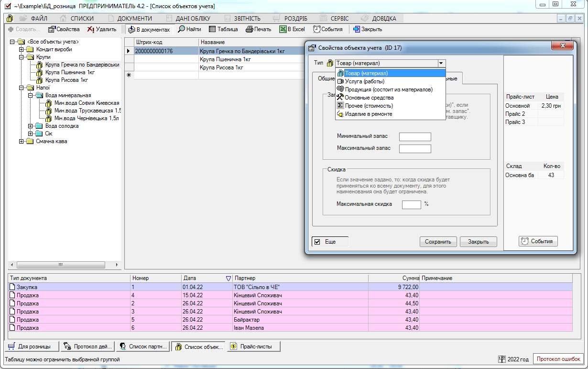Select Мин.вода София Киевская tree item

(x=87, y=103)
